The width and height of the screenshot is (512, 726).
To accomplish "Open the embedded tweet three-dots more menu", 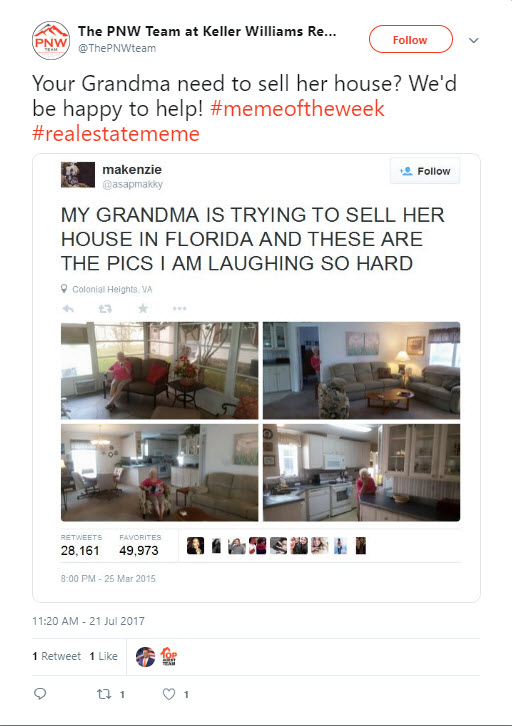I will click(180, 308).
